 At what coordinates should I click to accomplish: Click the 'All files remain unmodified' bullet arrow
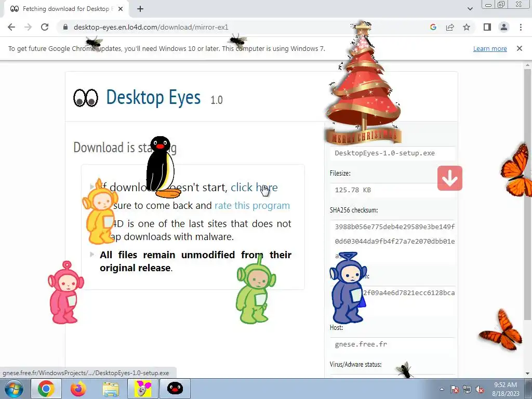(x=92, y=254)
